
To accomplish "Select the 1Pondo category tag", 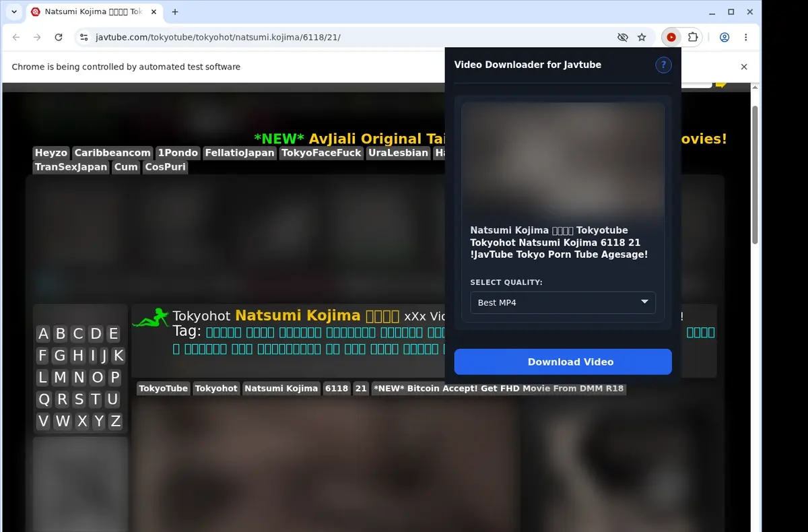I will point(178,153).
